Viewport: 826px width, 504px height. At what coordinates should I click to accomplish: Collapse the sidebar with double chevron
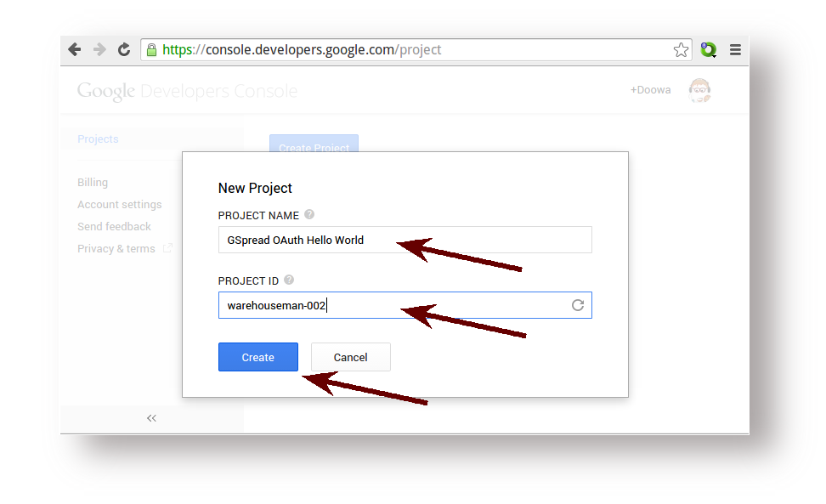[152, 418]
